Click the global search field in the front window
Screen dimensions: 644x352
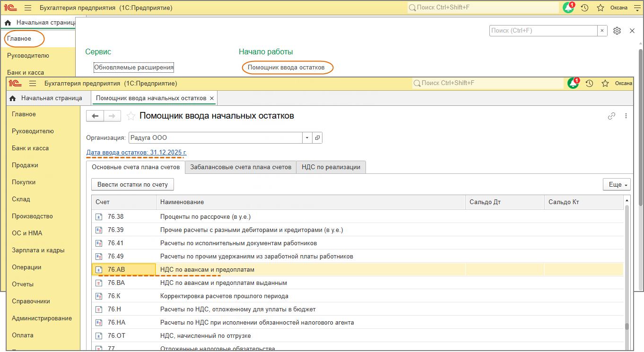point(488,83)
